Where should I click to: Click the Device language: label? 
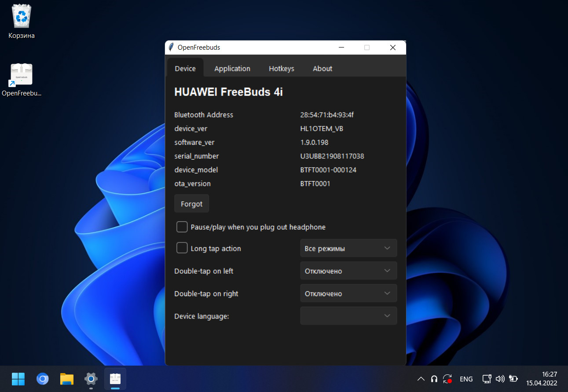click(202, 316)
